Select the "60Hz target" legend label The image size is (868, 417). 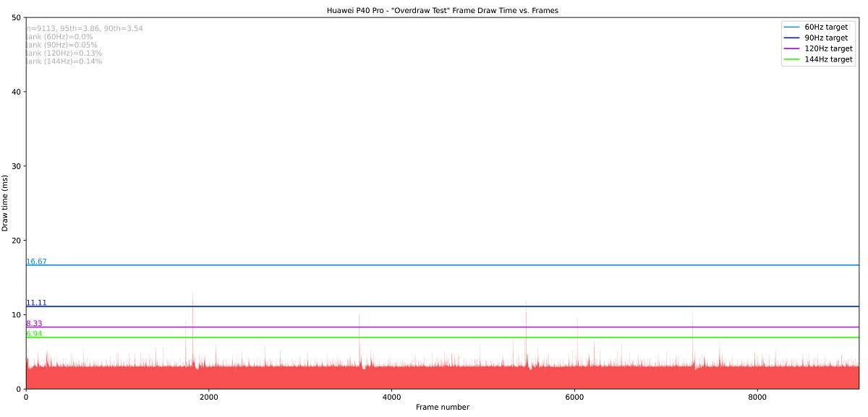[x=826, y=27]
